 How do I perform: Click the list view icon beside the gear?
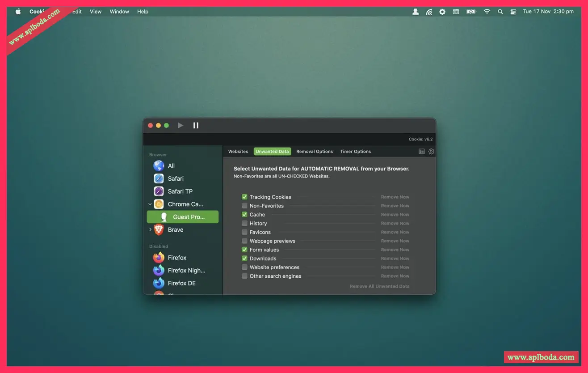421,152
